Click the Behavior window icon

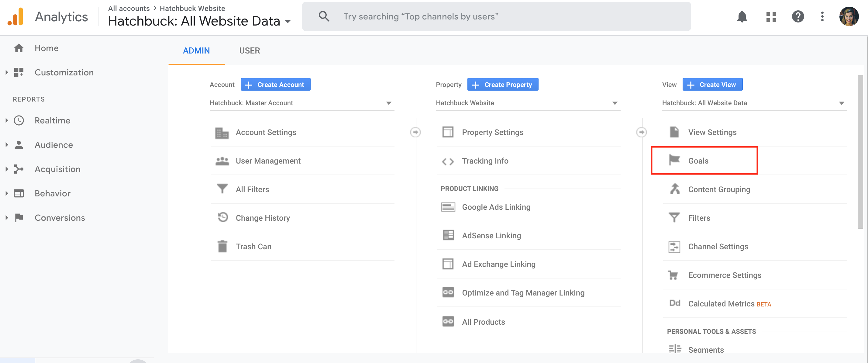pyautogui.click(x=19, y=193)
